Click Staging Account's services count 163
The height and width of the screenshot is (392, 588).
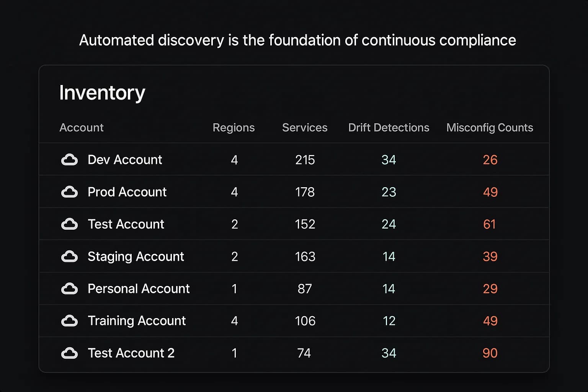(305, 256)
